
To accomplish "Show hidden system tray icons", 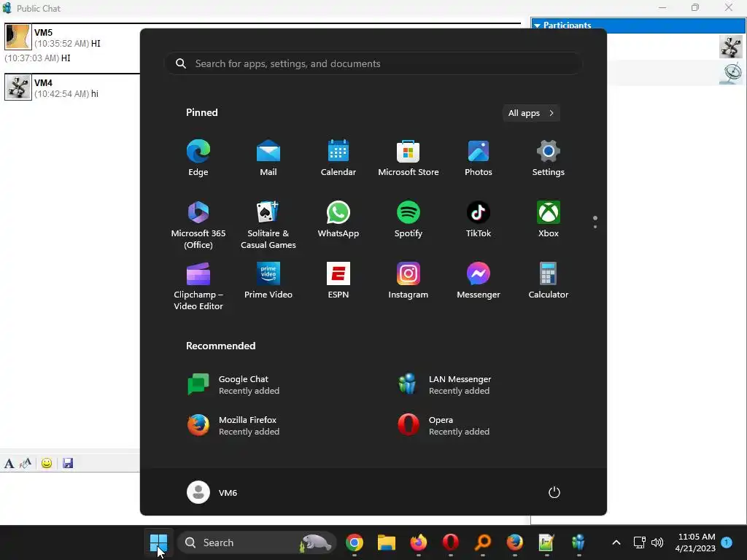I will coord(616,542).
